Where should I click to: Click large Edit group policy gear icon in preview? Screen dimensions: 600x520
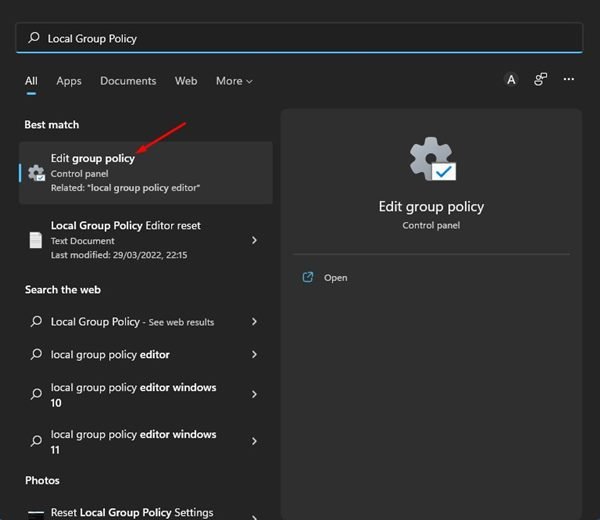[432, 159]
